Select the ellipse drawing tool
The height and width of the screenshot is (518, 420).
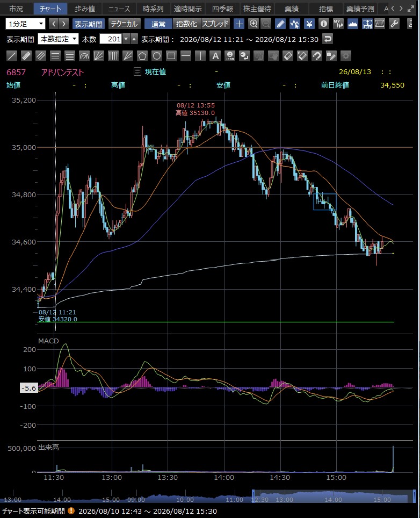157,56
